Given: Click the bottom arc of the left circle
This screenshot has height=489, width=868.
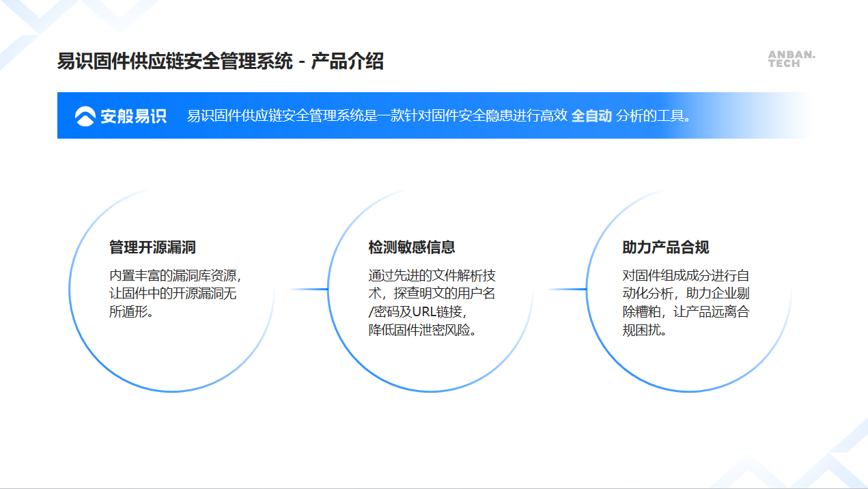Looking at the screenshot, I should click(171, 391).
